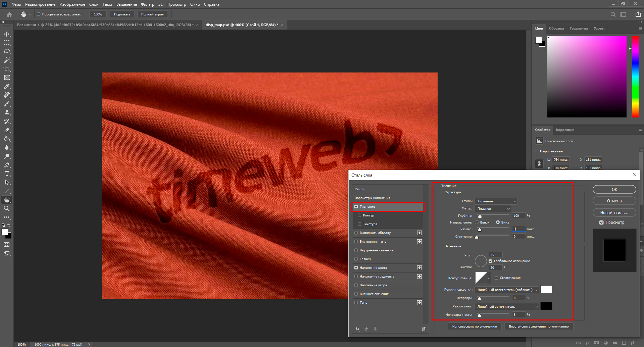The height and width of the screenshot is (347, 644).
Task: Select the Frame tool
Action: tap(7, 78)
